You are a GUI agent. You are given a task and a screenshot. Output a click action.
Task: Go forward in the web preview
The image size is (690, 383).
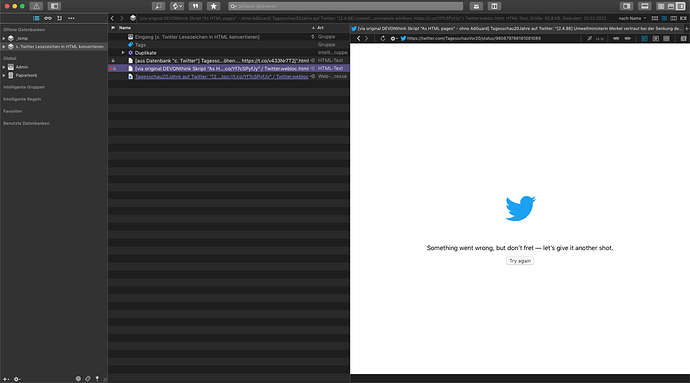pyautogui.click(x=366, y=38)
